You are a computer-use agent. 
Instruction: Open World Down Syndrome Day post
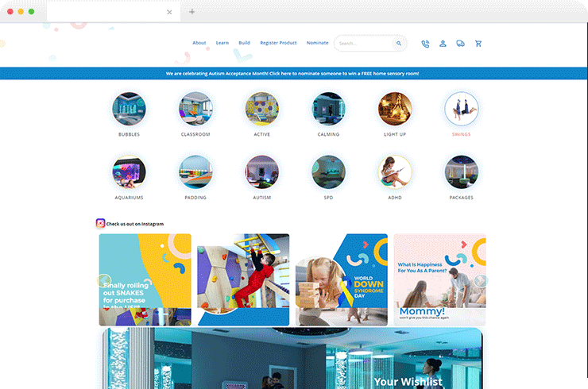341,279
